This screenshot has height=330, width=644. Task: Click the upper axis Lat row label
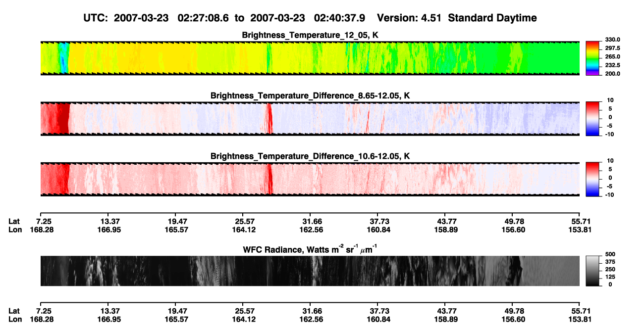tap(14, 221)
